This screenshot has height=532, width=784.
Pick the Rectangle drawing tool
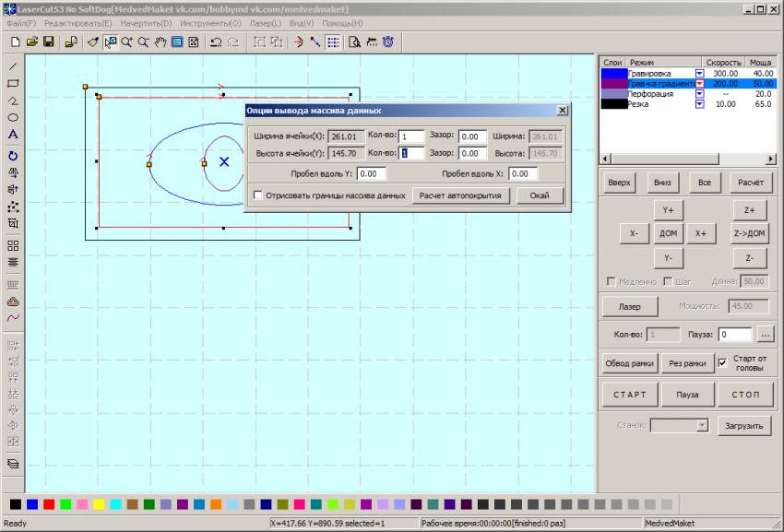tap(13, 83)
